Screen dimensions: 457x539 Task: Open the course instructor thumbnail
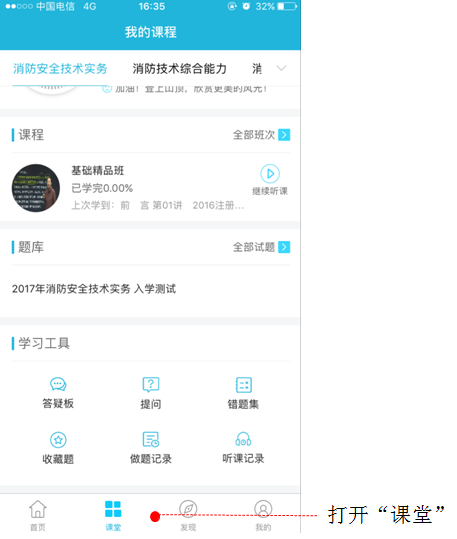(36, 188)
